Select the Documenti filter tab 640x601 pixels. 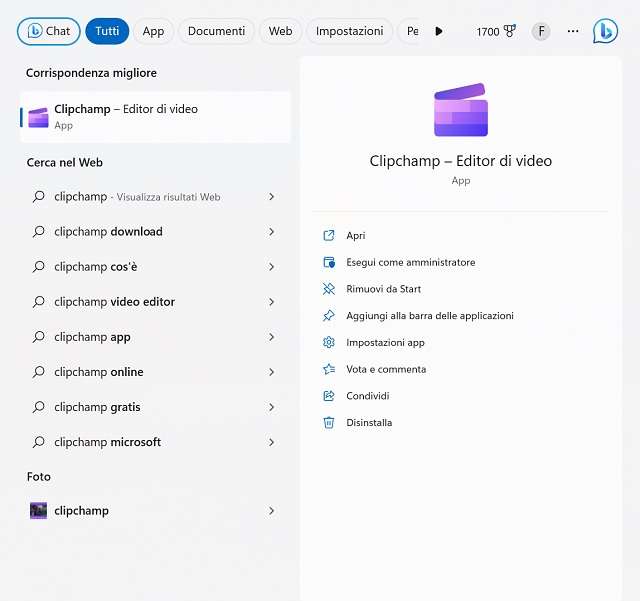click(x=216, y=31)
